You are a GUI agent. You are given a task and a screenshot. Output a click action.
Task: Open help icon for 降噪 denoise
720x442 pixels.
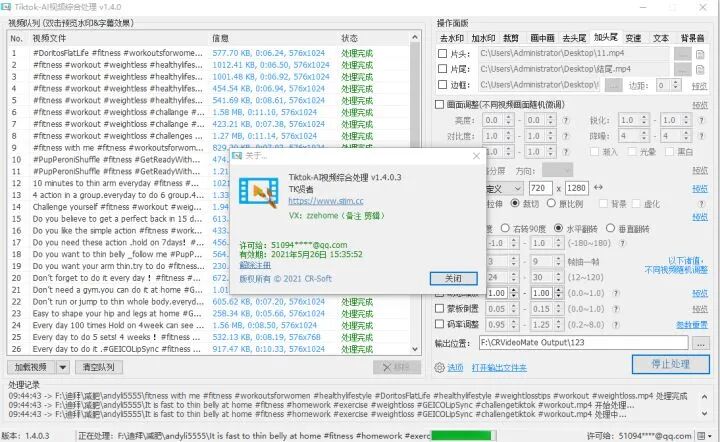(701, 136)
